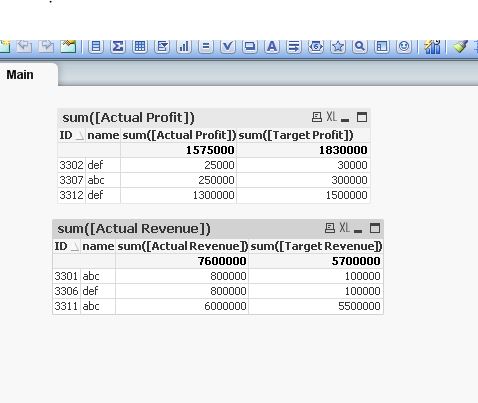Open the Quick Chart wizard icon
478x403 pixels.
432,46
